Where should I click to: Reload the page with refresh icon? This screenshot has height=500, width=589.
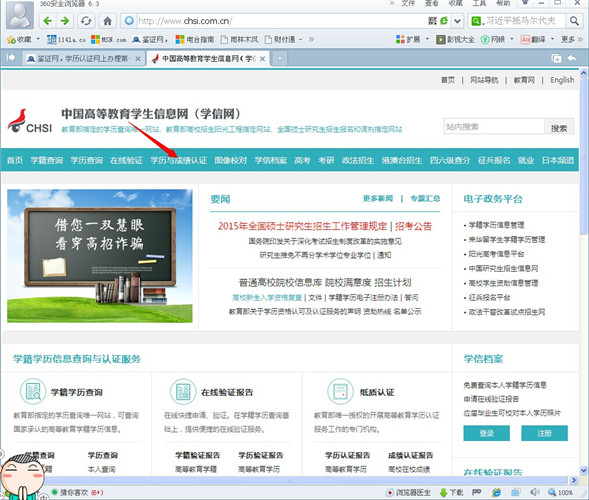coord(86,21)
